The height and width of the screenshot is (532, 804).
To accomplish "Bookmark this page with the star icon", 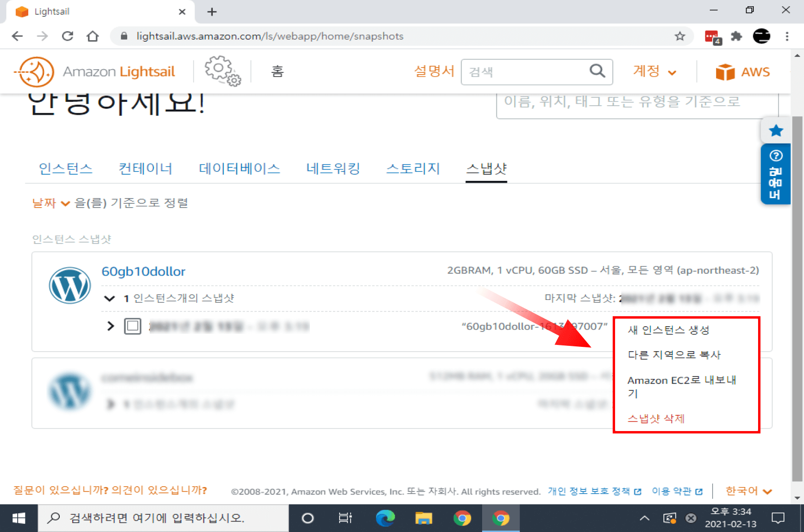I will [680, 36].
